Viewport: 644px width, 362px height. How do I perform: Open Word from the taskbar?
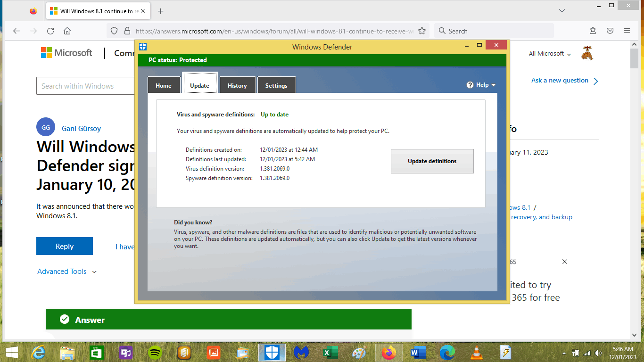pos(418,352)
